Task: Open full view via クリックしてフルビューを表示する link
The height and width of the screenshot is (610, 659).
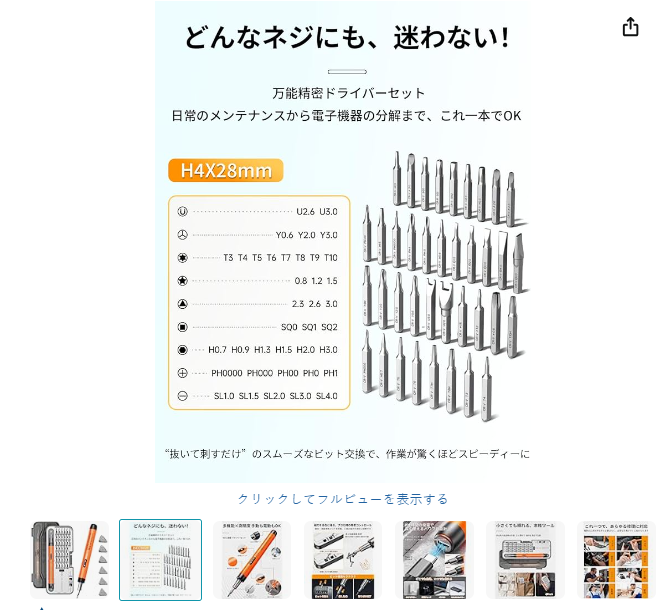Action: pos(343,499)
